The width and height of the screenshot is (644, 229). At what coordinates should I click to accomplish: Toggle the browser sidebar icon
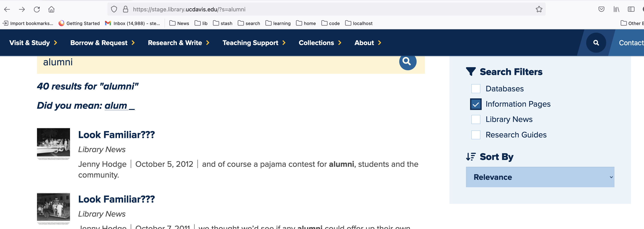(631, 10)
